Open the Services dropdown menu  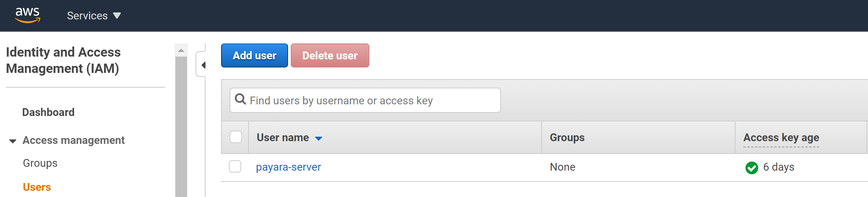pos(94,16)
